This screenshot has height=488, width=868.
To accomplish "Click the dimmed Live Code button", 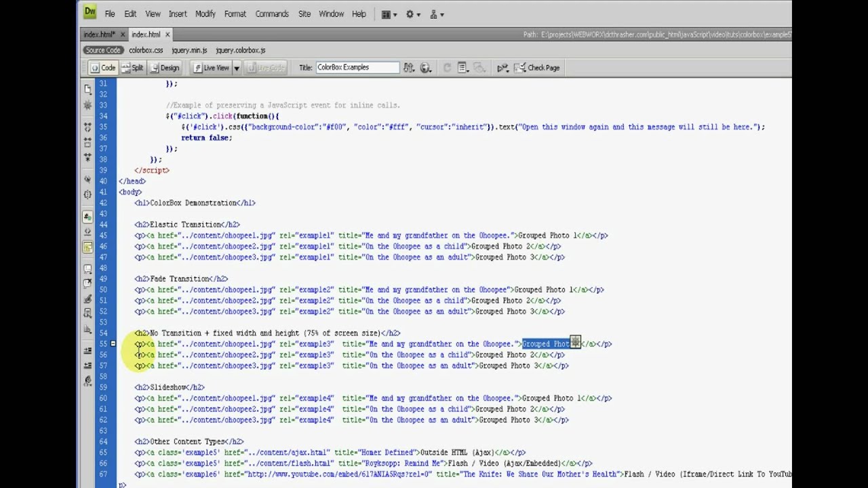I will click(x=266, y=68).
